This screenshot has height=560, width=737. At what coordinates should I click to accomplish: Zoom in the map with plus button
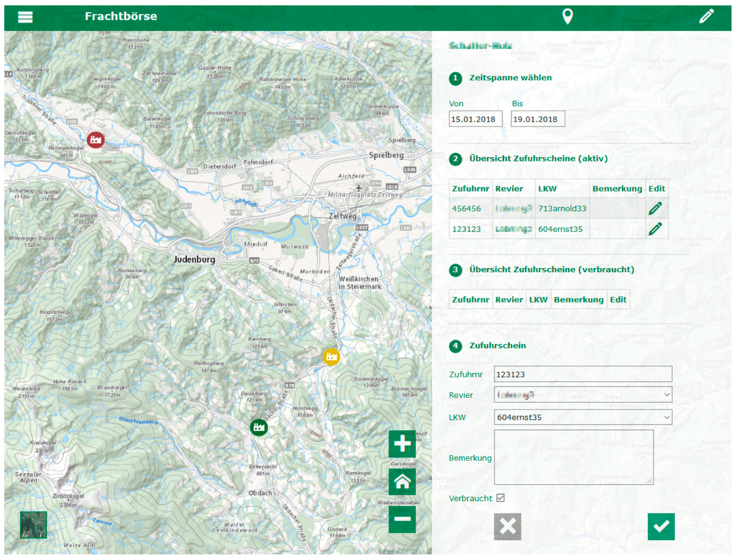[x=402, y=443]
